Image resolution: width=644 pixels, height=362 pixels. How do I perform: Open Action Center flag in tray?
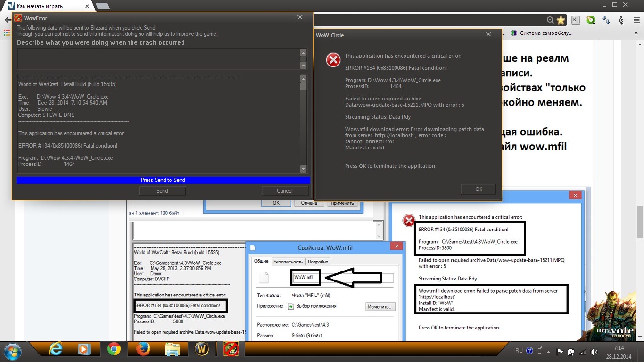[560, 352]
